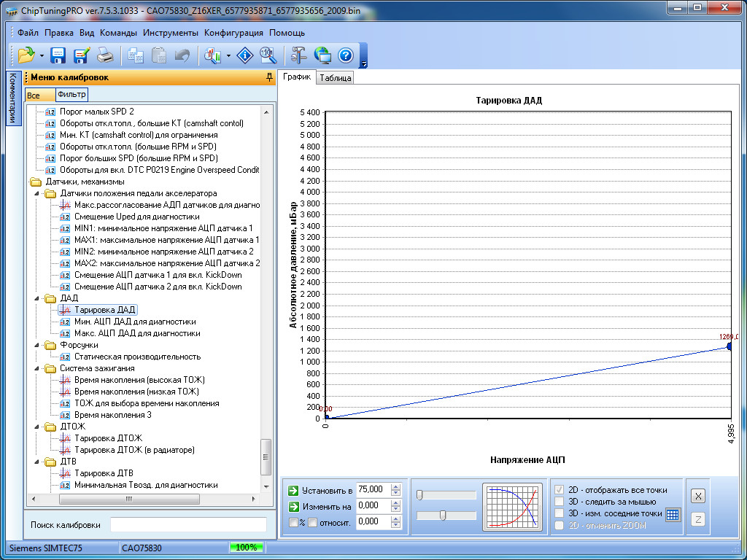Image resolution: width=747 pixels, height=560 pixels.
Task: Enable '3D - следить за мышью' checkbox
Action: point(560,502)
